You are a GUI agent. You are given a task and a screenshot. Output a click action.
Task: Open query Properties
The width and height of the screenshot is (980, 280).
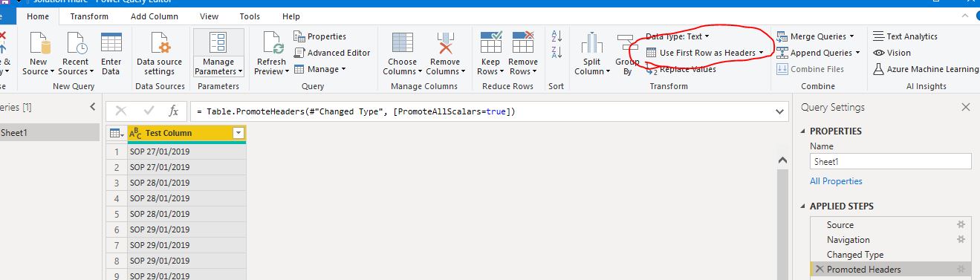320,36
